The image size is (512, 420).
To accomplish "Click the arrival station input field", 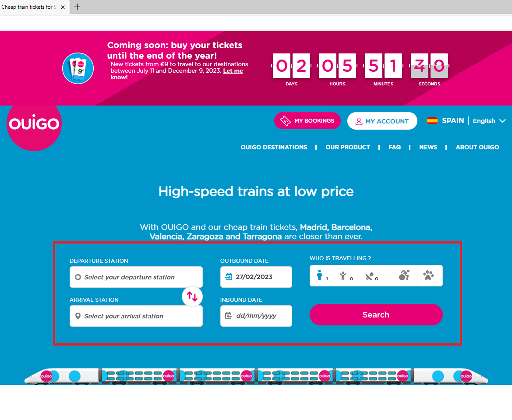I will coord(136,316).
